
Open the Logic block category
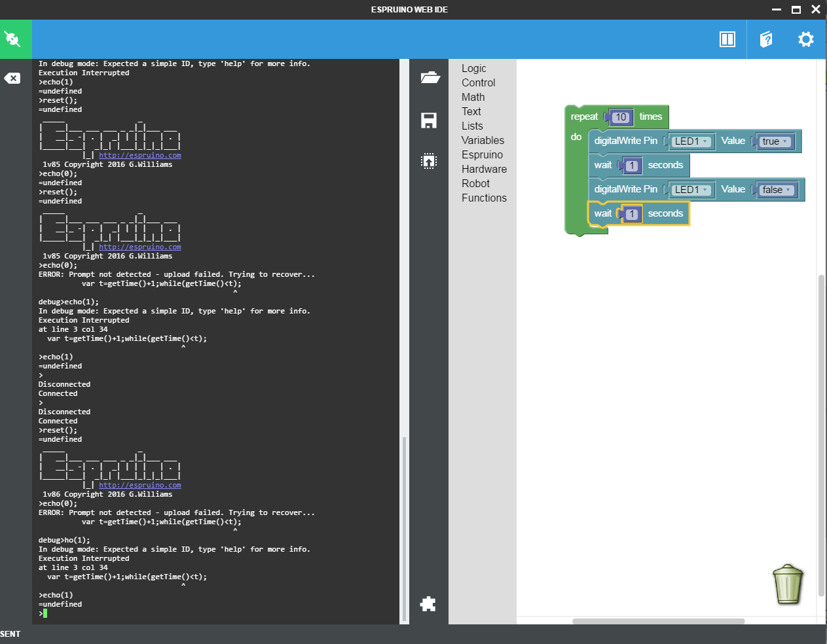click(x=474, y=68)
